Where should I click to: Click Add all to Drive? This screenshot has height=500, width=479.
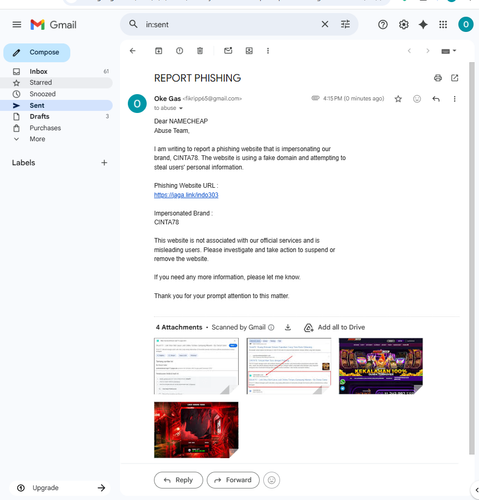click(334, 327)
